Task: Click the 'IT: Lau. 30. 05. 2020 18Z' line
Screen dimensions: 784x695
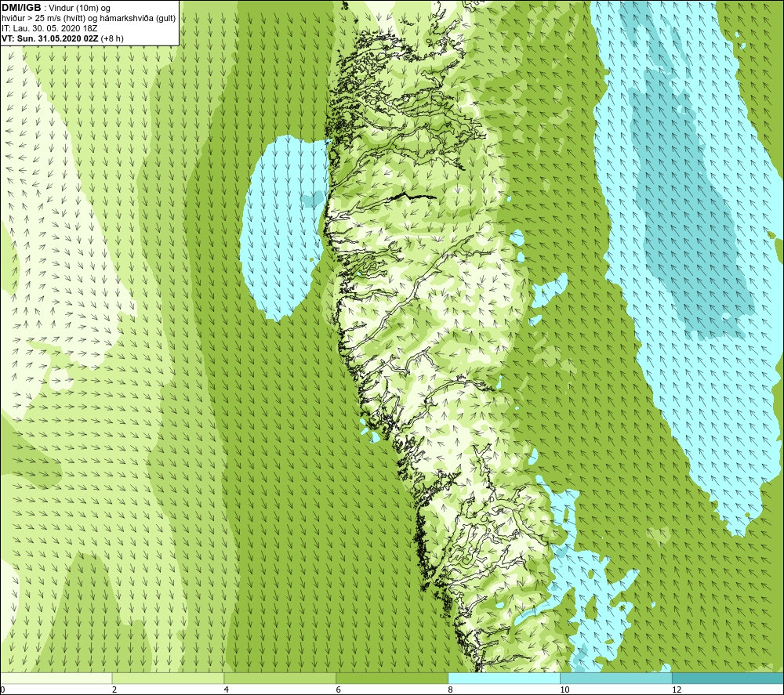Action: pos(49,28)
